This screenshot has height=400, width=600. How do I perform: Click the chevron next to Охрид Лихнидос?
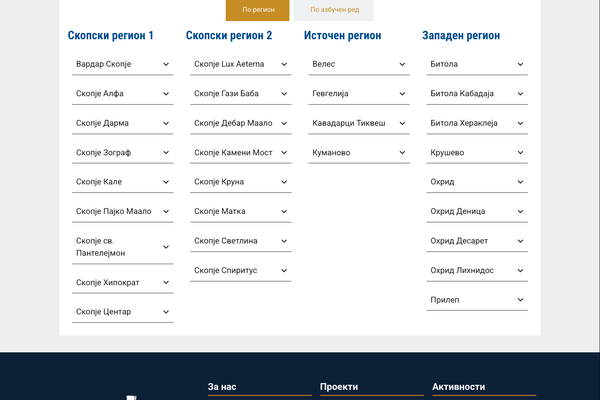(x=520, y=270)
